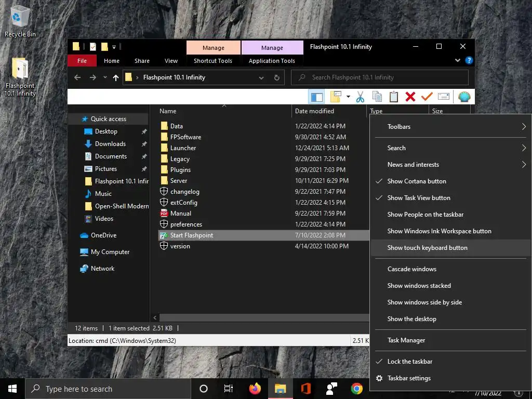Toggle Lock the taskbar
The height and width of the screenshot is (399, 532).
pyautogui.click(x=450, y=362)
